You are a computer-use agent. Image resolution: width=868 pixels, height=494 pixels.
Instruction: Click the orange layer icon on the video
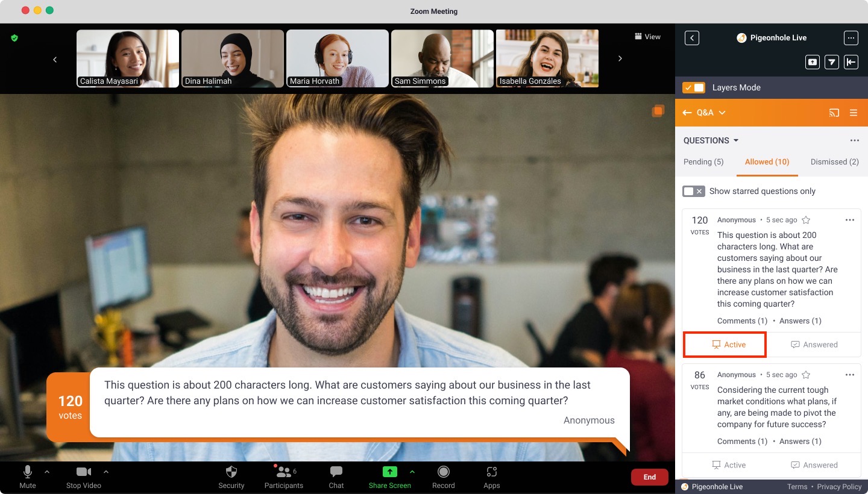[658, 111]
